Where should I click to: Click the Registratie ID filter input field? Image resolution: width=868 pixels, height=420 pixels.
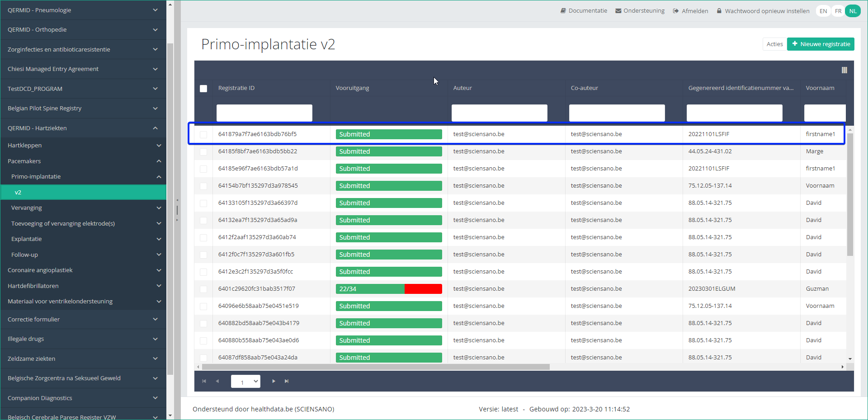pos(264,113)
